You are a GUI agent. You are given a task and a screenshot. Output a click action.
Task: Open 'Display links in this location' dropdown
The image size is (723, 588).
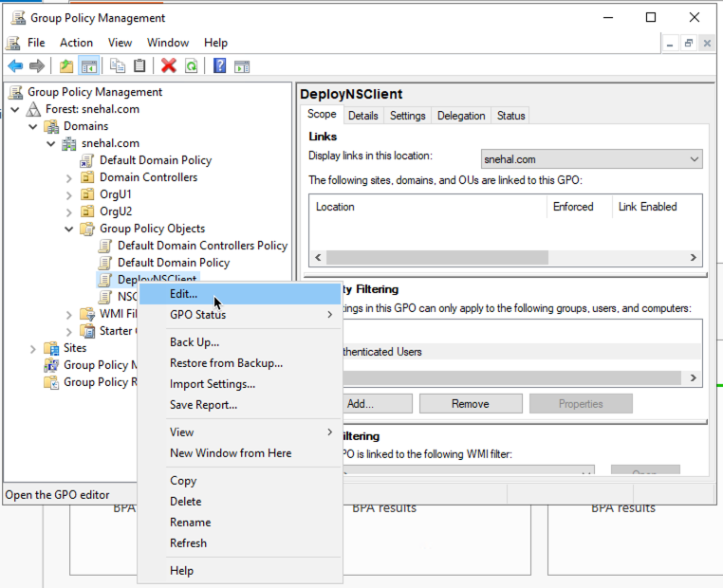(x=591, y=159)
